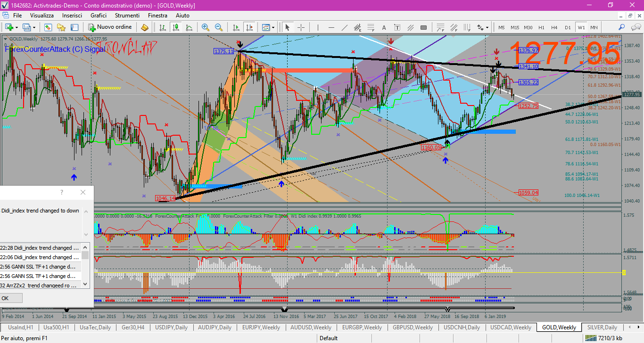Switch to H1 timeframe

pyautogui.click(x=541, y=27)
